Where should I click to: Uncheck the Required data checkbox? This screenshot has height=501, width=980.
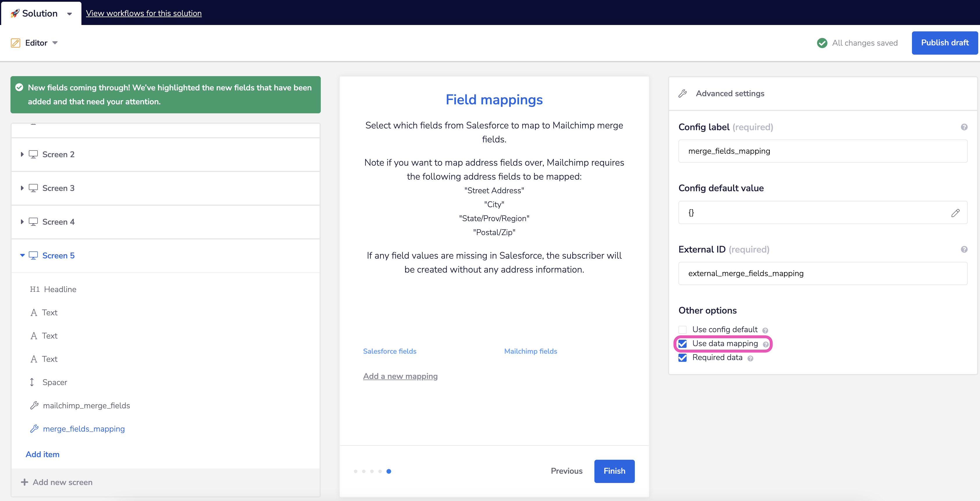click(683, 358)
